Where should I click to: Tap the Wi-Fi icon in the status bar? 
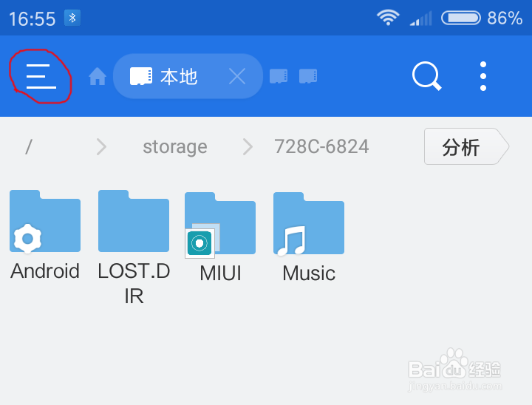(388, 18)
